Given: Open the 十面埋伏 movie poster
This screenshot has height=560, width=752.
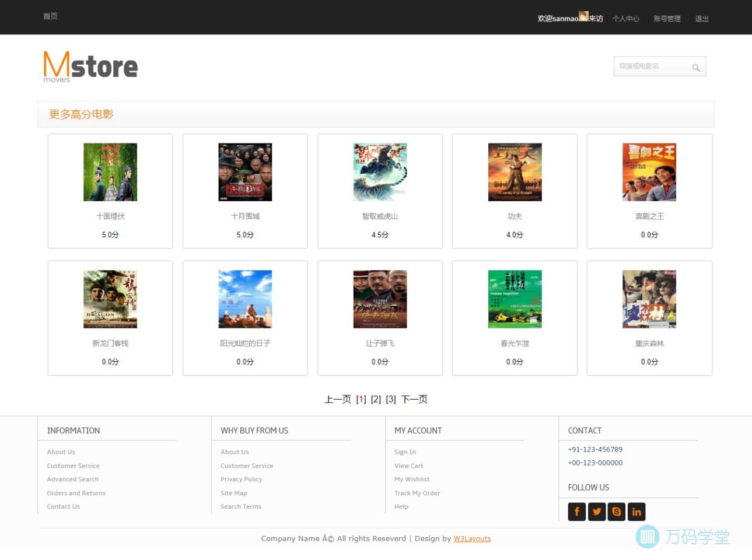Looking at the screenshot, I should [x=110, y=172].
